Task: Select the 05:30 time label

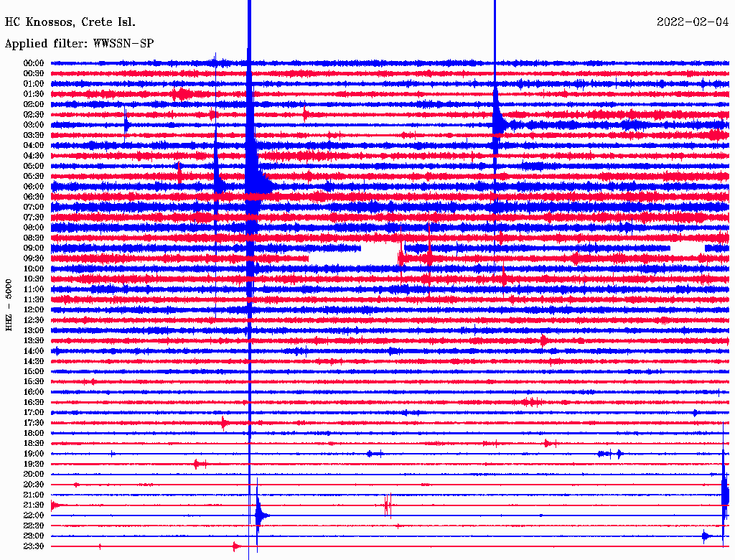Action: pyautogui.click(x=34, y=177)
